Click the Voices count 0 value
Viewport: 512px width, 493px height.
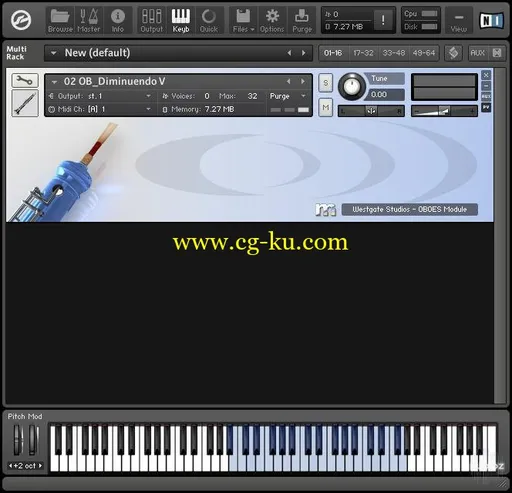pos(207,96)
